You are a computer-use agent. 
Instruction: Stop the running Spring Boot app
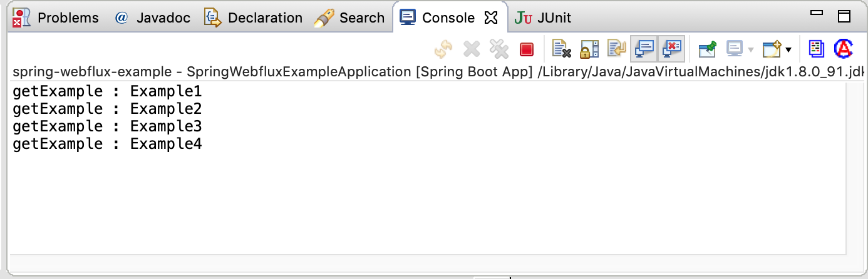coord(526,49)
